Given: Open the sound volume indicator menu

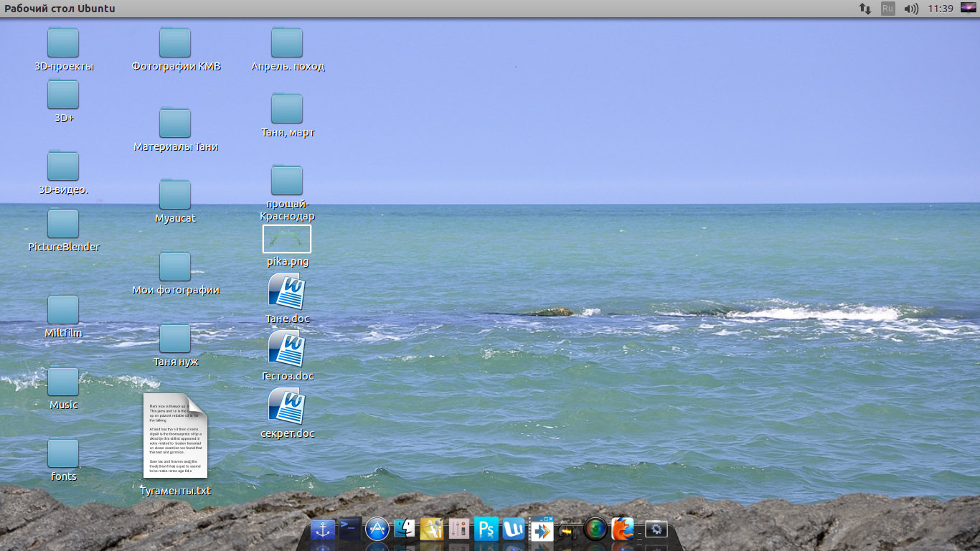Looking at the screenshot, I should (911, 9).
